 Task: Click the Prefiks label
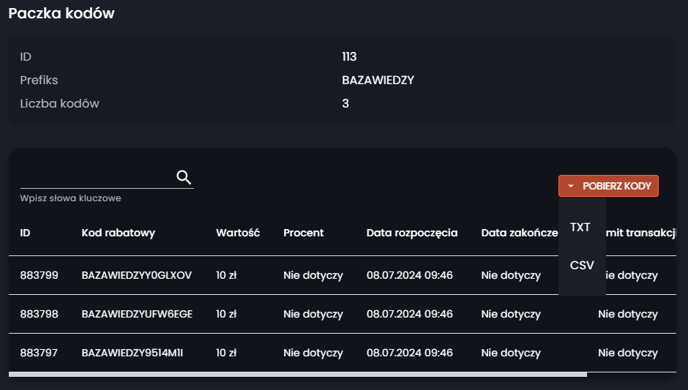pyautogui.click(x=39, y=80)
